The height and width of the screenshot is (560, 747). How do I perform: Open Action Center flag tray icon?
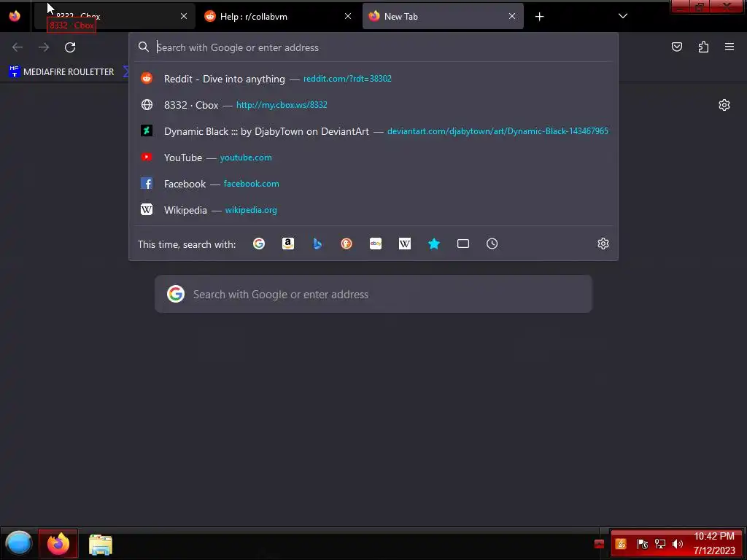(x=642, y=544)
